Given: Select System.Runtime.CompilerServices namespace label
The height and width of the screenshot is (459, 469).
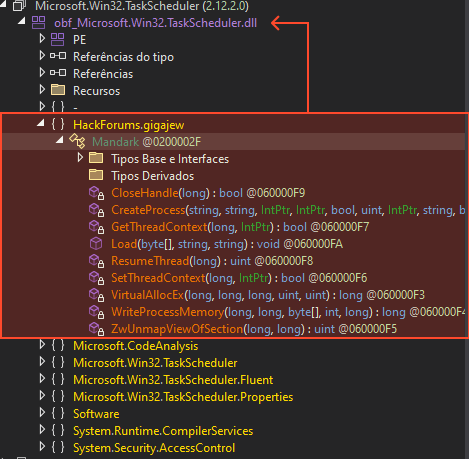Looking at the screenshot, I should (163, 431).
